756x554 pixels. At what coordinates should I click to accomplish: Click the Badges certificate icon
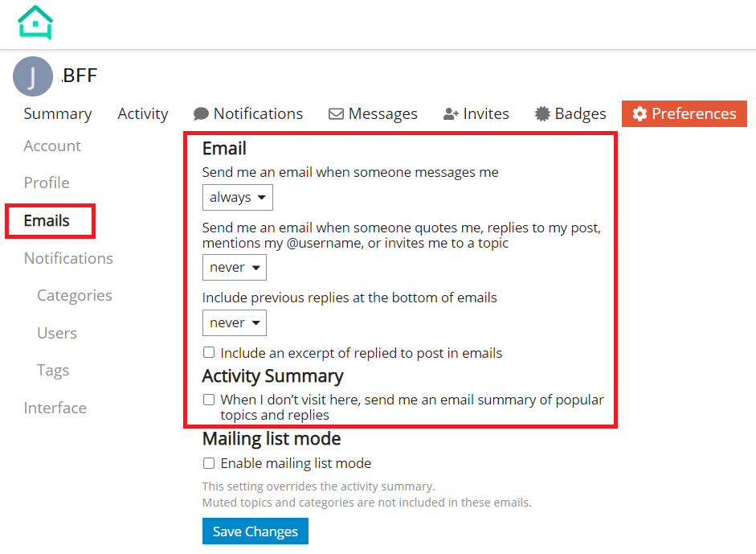pos(542,114)
